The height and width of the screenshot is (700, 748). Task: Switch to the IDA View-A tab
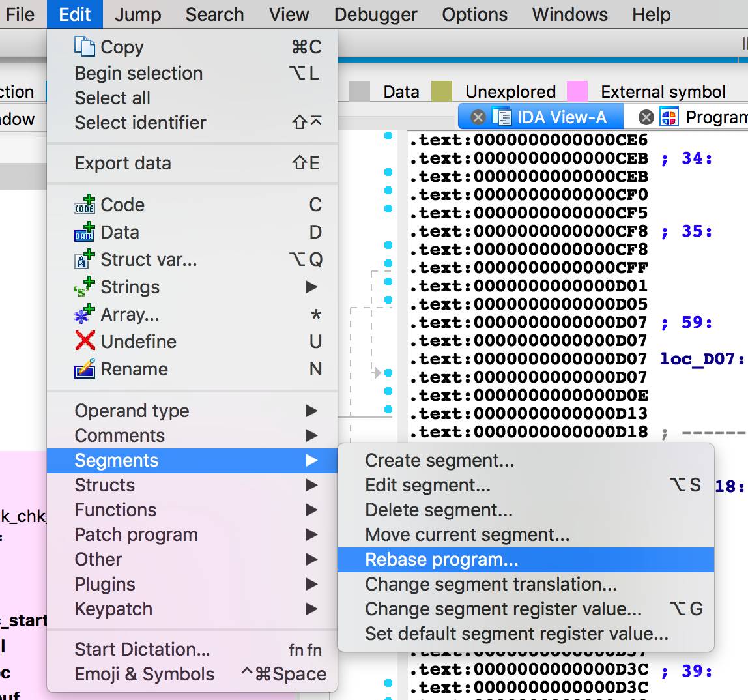pos(561,117)
